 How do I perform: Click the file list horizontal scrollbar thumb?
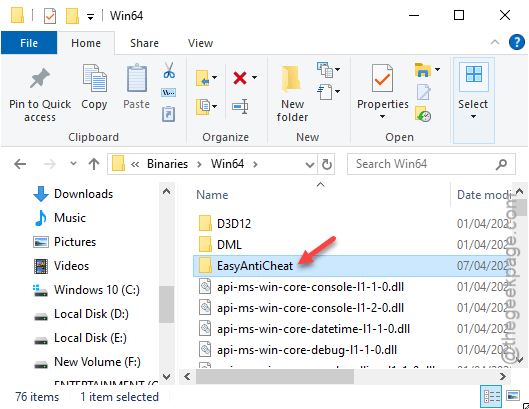pos(275,376)
